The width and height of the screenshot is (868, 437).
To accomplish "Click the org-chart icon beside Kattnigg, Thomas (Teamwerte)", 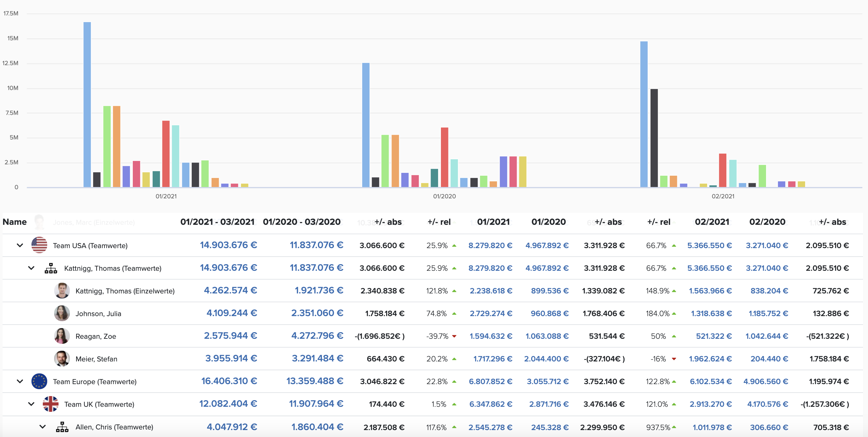I will click(x=51, y=268).
